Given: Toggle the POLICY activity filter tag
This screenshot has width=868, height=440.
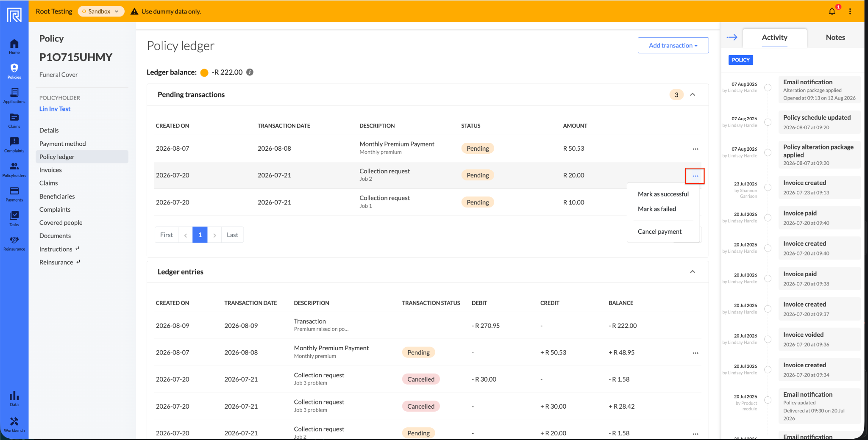Looking at the screenshot, I should (x=740, y=60).
